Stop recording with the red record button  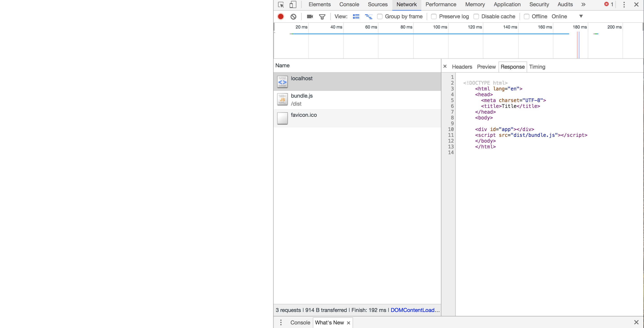pos(280,16)
